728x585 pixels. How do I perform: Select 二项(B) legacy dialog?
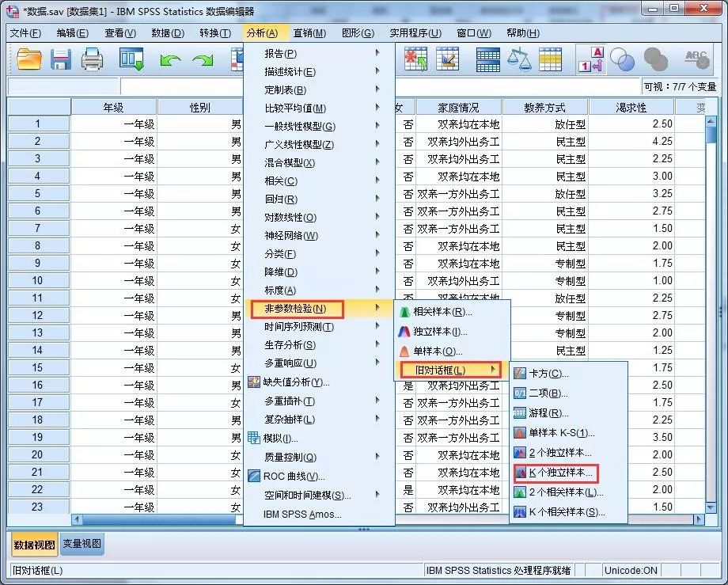(x=548, y=393)
